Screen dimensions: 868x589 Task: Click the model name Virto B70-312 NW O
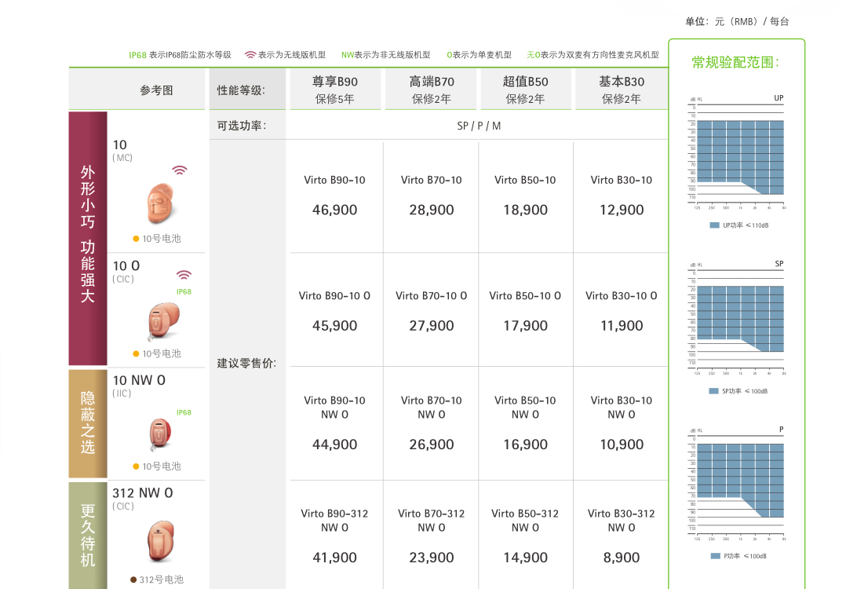(431, 521)
